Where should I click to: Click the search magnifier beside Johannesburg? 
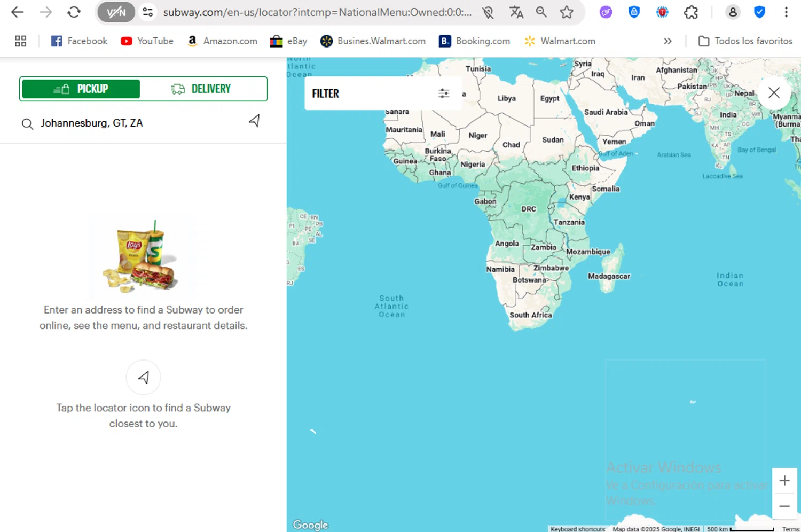[27, 124]
